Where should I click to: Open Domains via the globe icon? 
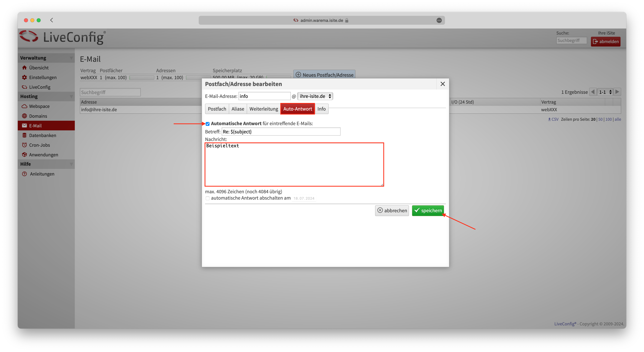tap(24, 116)
